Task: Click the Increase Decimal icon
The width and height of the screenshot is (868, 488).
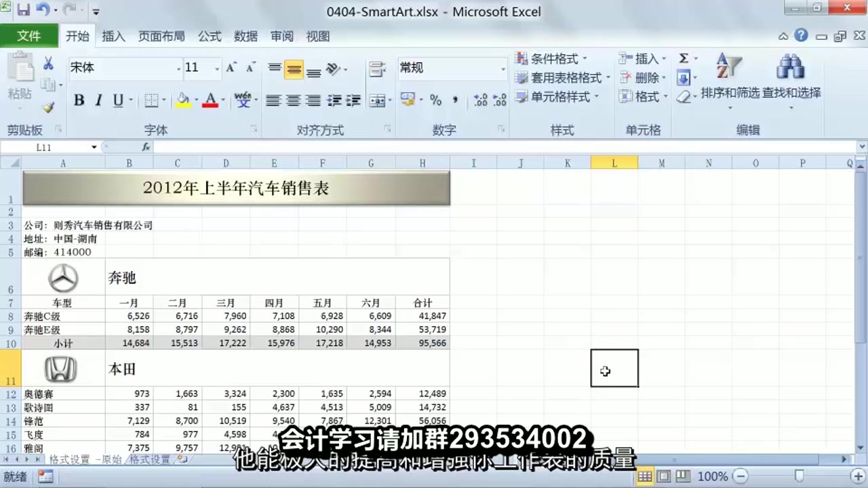Action: (481, 100)
